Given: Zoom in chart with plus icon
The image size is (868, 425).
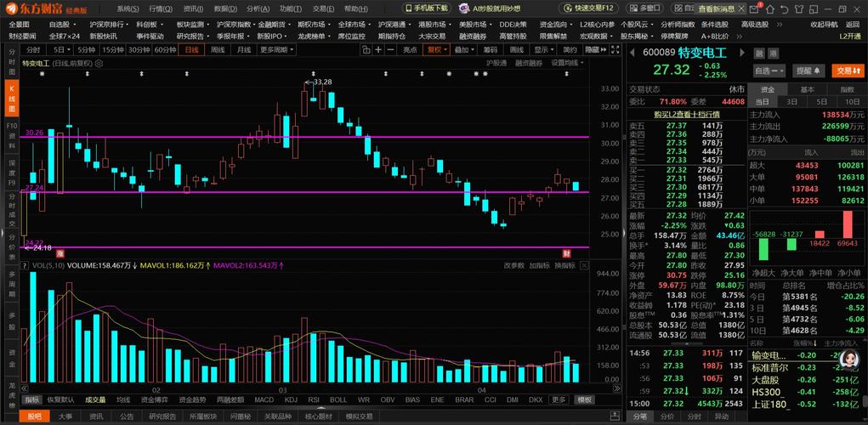Looking at the screenshot, I should tap(378, 50).
